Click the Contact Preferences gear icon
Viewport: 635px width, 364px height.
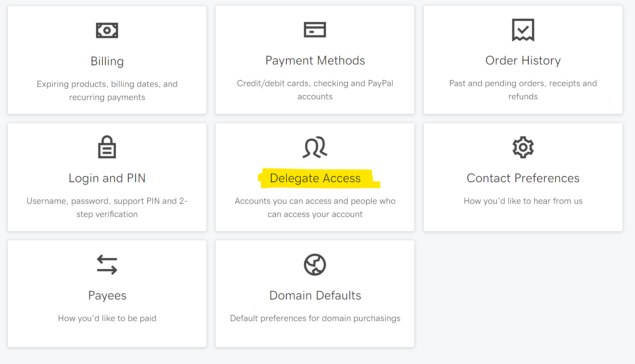523,147
